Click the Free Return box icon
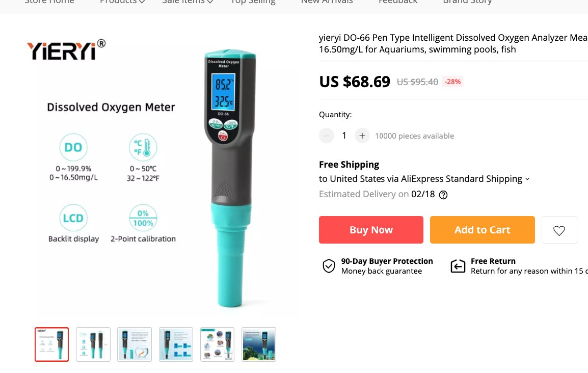Viewport: 588px width, 373px height. coord(458,266)
